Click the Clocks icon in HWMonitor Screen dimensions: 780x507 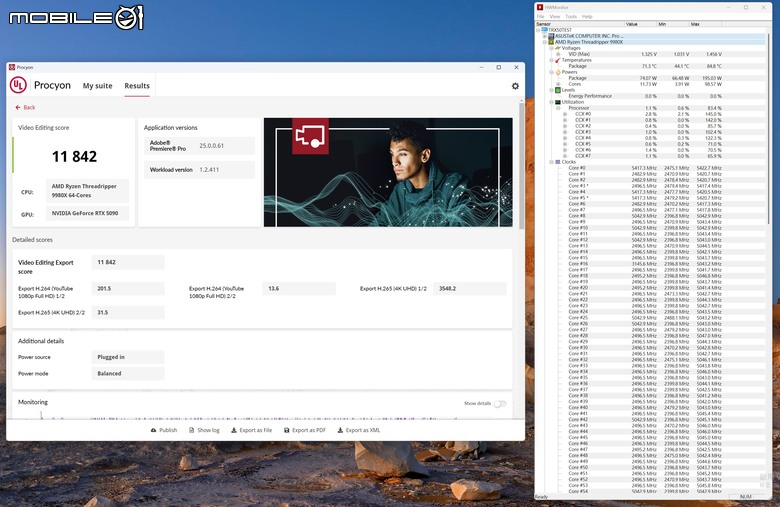(558, 162)
